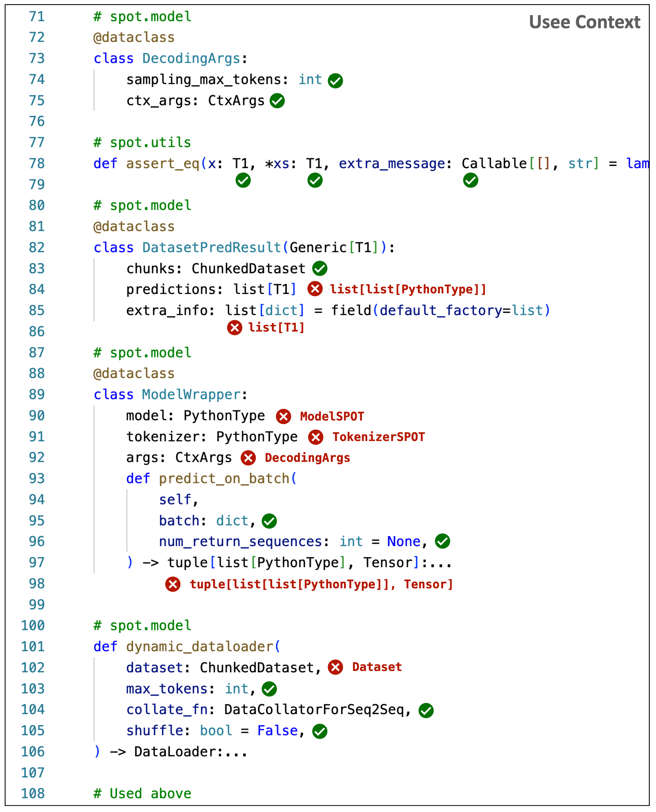This screenshot has width=656, height=812.
Task: Click function name 'assert_eq'
Action: (x=162, y=164)
